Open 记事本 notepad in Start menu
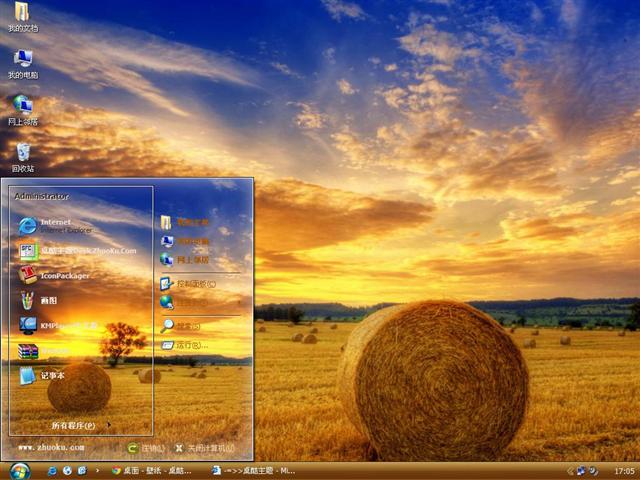This screenshot has height=480, width=640. click(x=42, y=376)
